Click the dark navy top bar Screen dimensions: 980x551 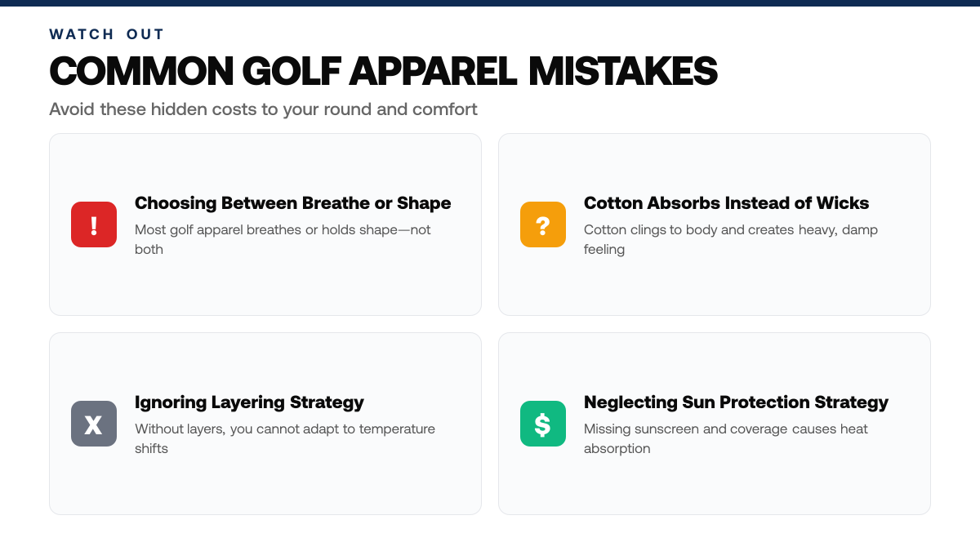click(490, 3)
